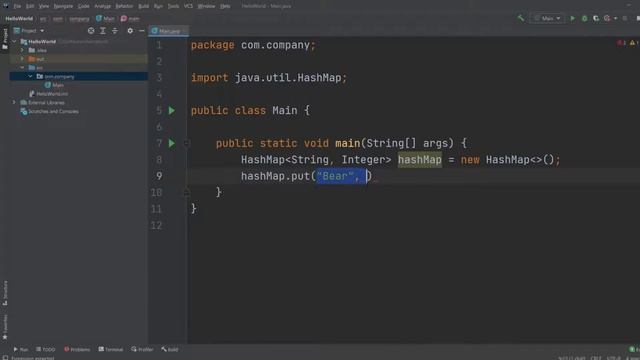Click the highlighted hashMap variable on line 8

click(x=420, y=160)
